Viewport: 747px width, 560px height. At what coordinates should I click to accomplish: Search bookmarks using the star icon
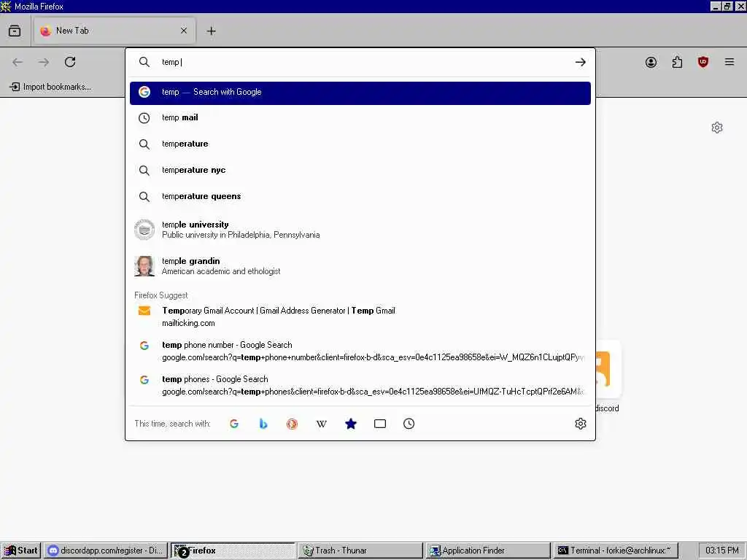351,424
